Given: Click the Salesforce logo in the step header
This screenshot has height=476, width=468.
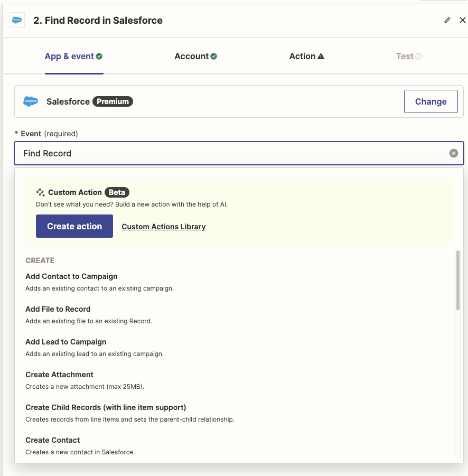Looking at the screenshot, I should [17, 20].
